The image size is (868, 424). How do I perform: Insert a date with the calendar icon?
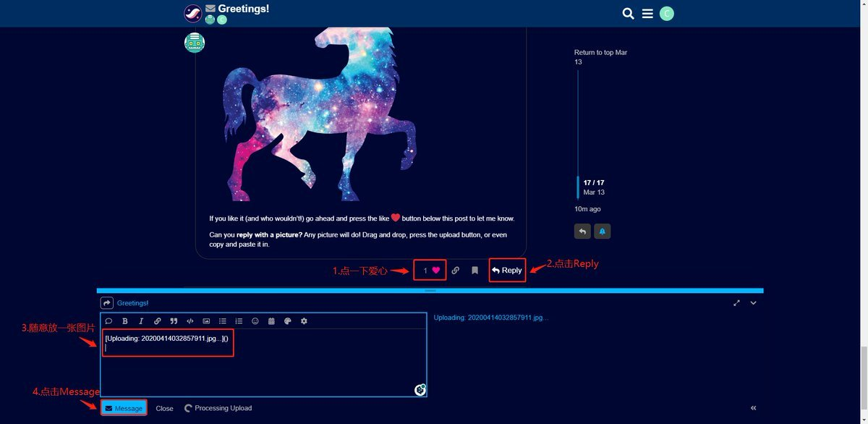click(271, 321)
